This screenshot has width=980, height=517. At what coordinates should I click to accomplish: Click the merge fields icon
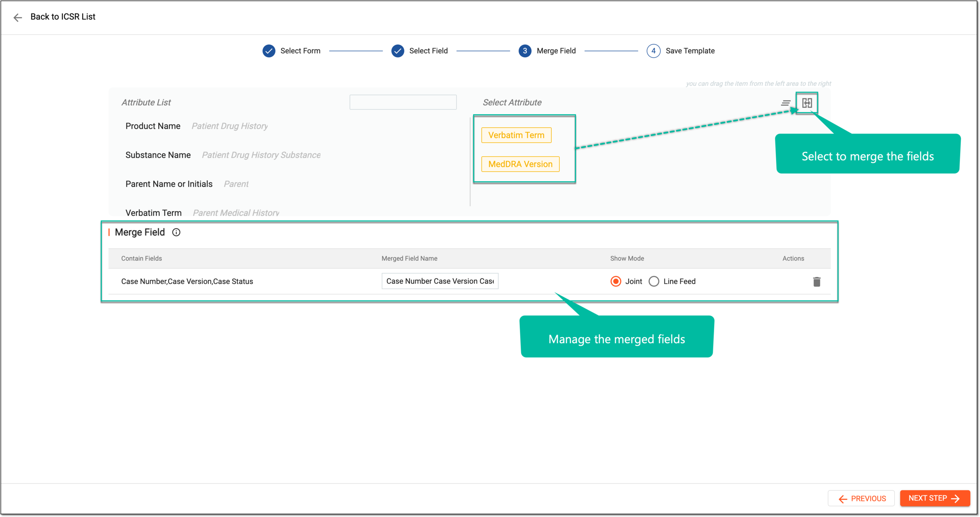(807, 103)
